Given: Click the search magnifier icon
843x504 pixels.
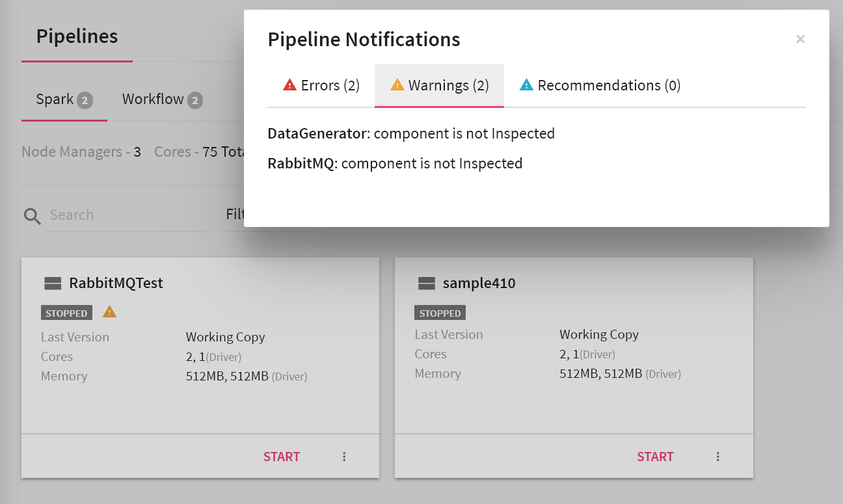Looking at the screenshot, I should click(x=32, y=216).
